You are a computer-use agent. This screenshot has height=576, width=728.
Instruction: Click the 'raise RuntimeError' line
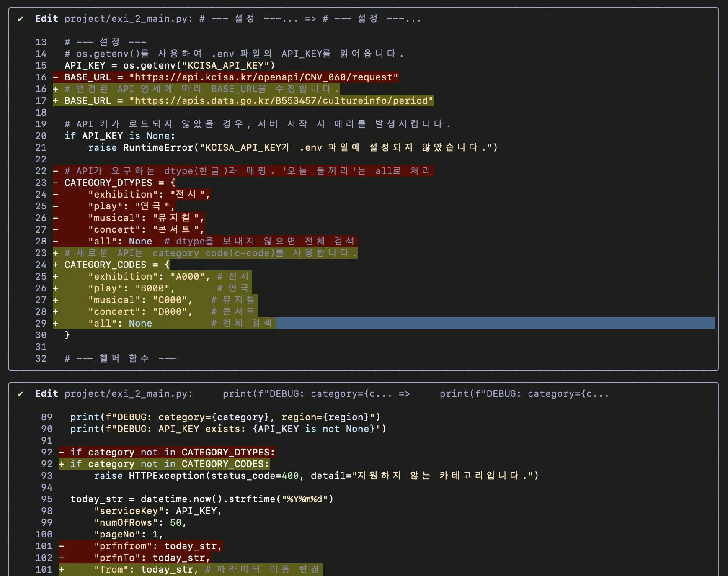[293, 148]
